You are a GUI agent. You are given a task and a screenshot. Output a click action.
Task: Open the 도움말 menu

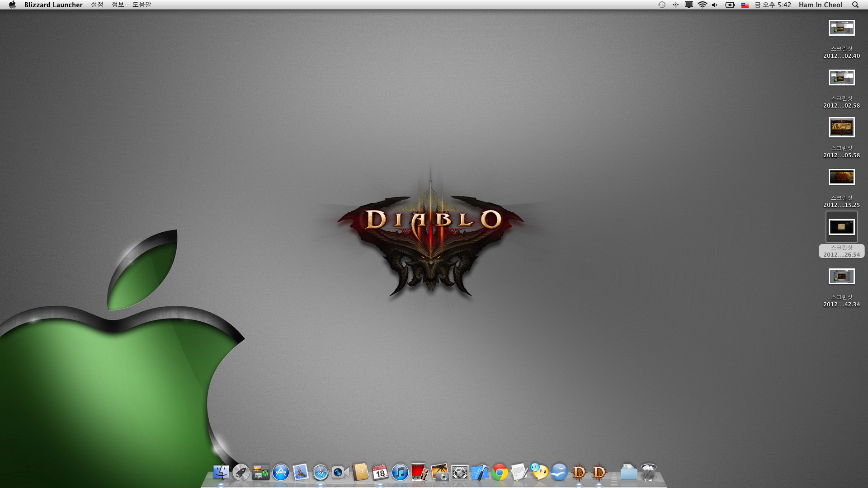[x=142, y=5]
